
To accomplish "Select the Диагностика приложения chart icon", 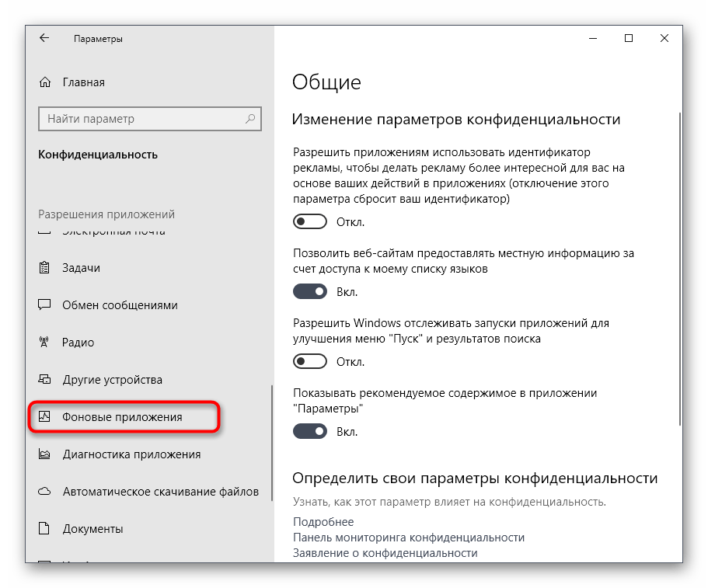I will coord(44,454).
